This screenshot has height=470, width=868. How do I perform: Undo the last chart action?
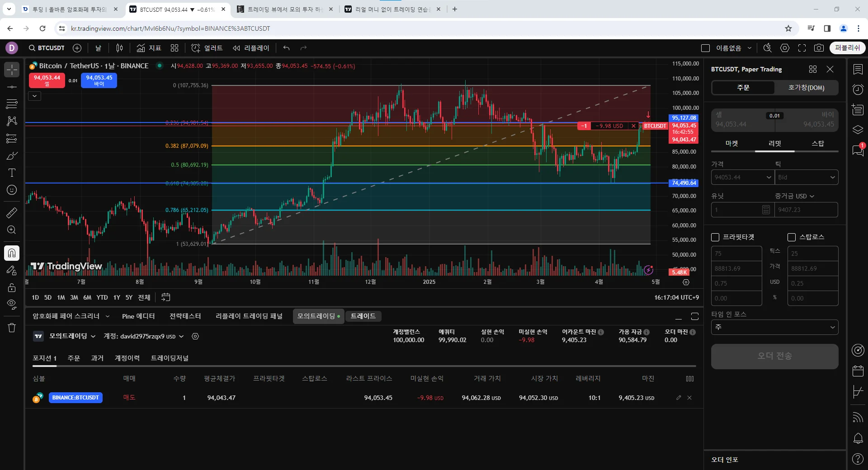(286, 48)
